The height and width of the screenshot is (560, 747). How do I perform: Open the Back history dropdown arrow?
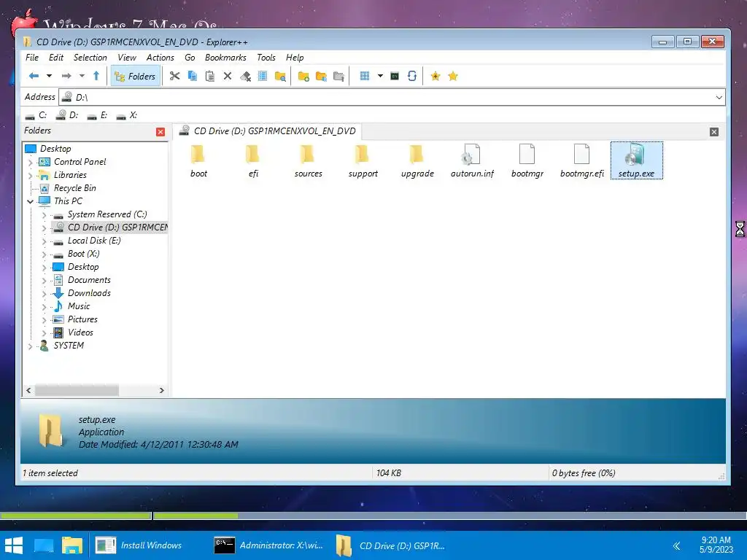click(x=49, y=76)
